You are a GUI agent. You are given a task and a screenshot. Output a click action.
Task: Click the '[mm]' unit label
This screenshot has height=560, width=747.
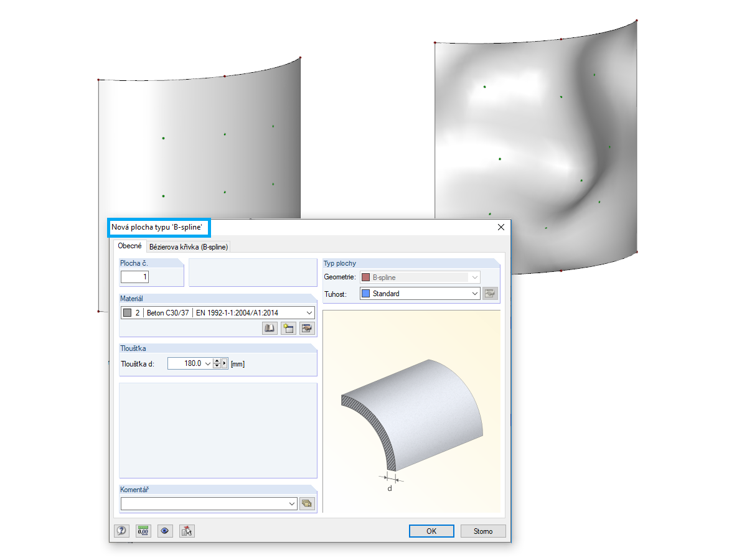(x=238, y=364)
